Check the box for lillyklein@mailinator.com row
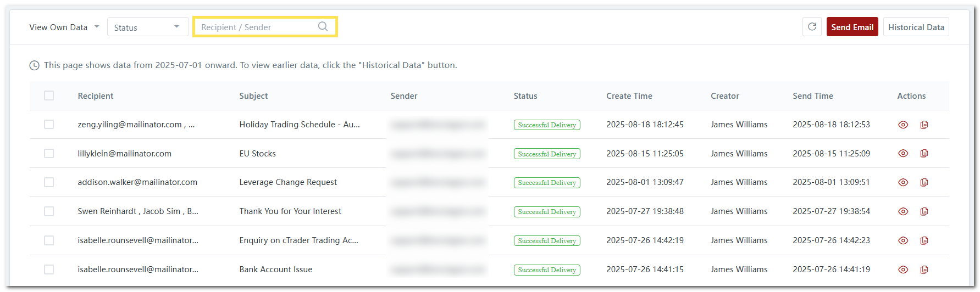Screen dimensions: 980x292 pos(49,154)
